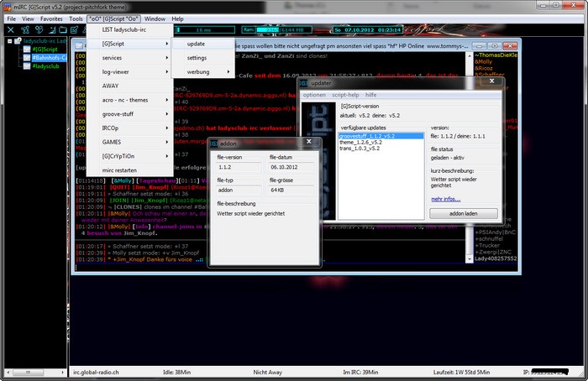Open script-help menu in the updater
The height and width of the screenshot is (381, 588).
(x=345, y=95)
